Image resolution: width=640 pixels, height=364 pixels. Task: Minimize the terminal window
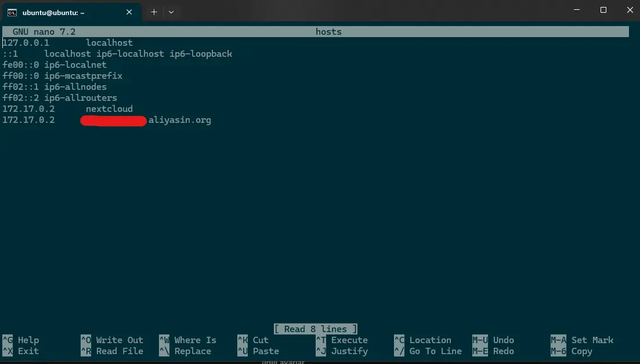pos(577,10)
